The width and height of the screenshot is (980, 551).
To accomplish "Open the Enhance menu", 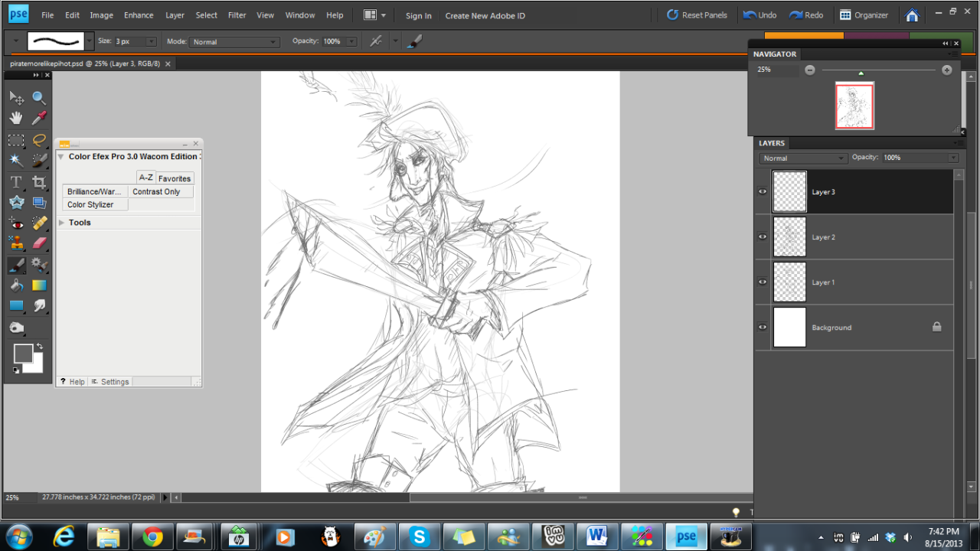I will pos(139,15).
